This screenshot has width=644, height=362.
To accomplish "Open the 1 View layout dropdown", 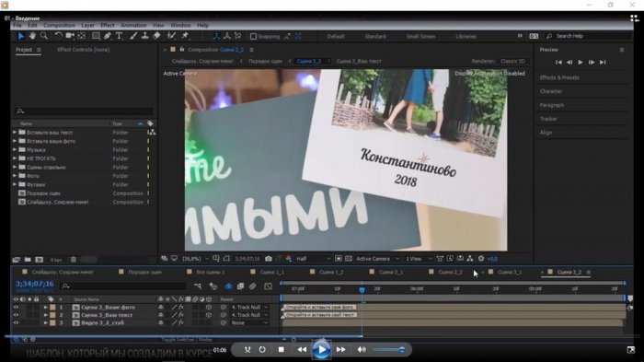I will pos(419,259).
